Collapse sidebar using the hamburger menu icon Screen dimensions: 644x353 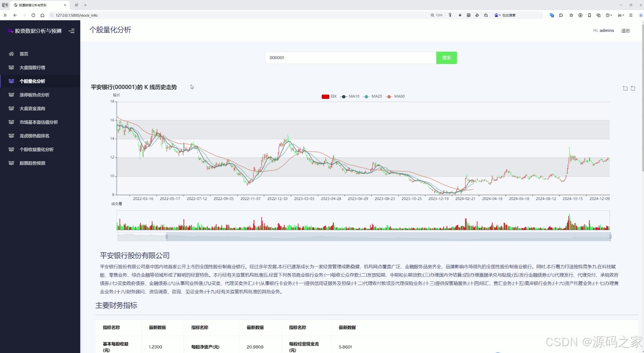(x=72, y=31)
